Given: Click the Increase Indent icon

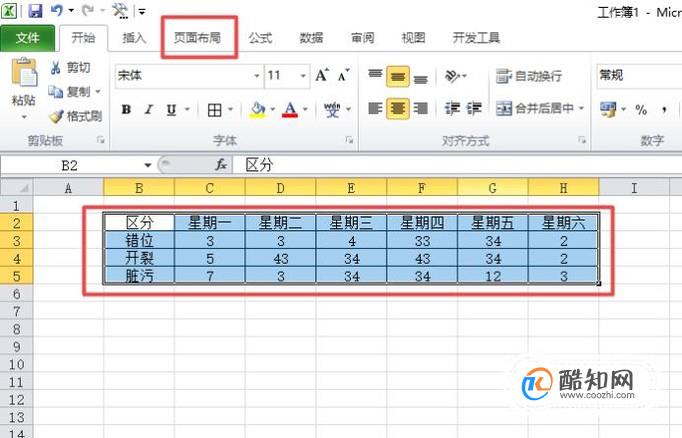Looking at the screenshot, I should pos(474,108).
